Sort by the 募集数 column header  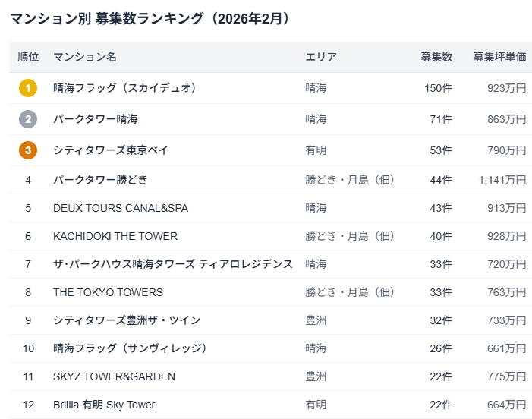[436, 57]
